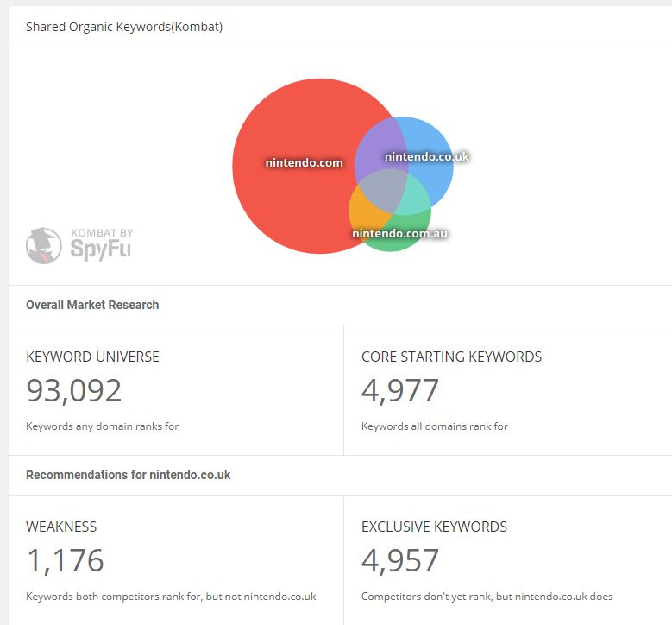Open the Keyword Universe 93,092 count
672x625 pixels.
point(74,391)
